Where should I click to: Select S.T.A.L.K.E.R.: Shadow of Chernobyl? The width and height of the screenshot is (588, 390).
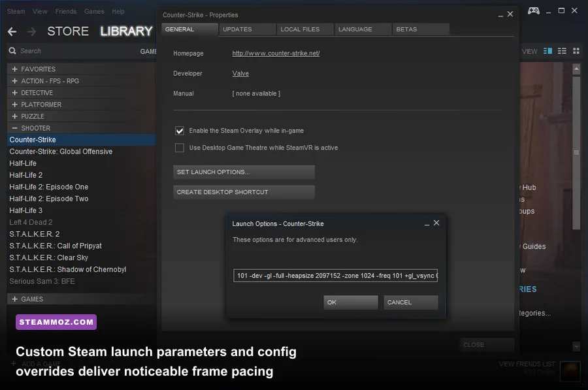81,270
